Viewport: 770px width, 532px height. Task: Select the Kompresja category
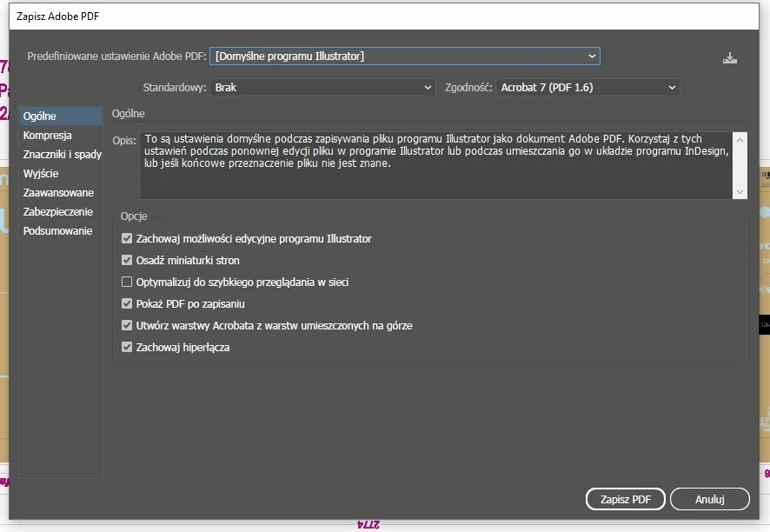pos(61,135)
